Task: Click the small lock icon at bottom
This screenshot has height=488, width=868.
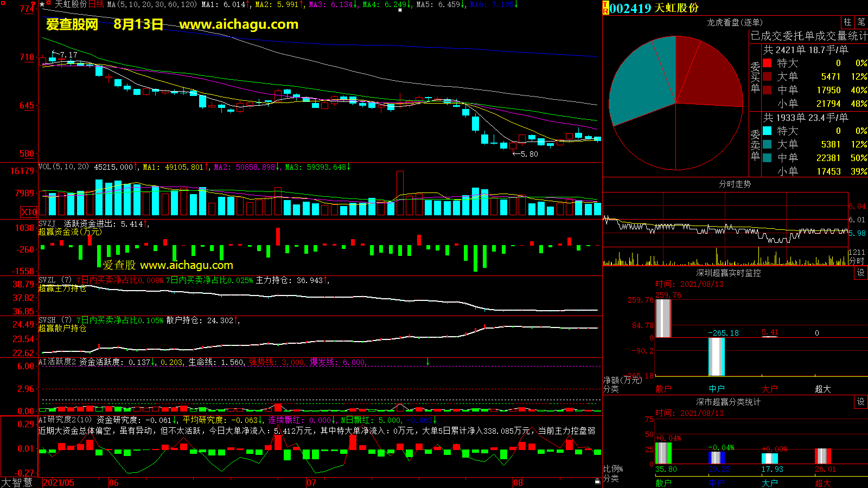Action: coord(597,481)
